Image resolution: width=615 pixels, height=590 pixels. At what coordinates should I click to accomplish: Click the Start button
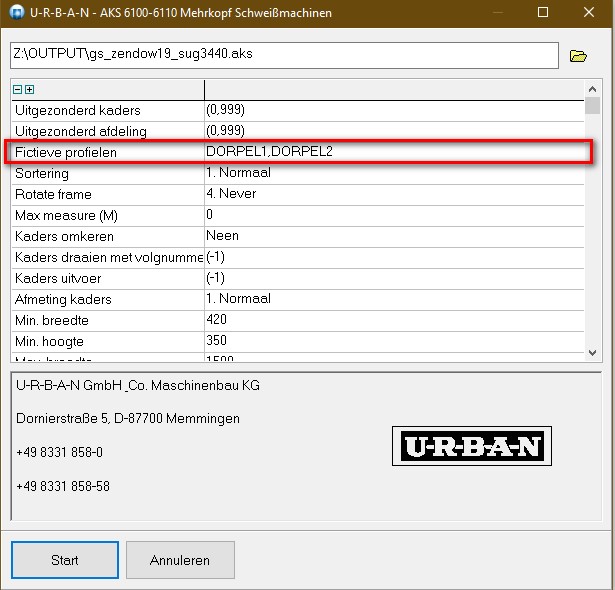click(65, 560)
